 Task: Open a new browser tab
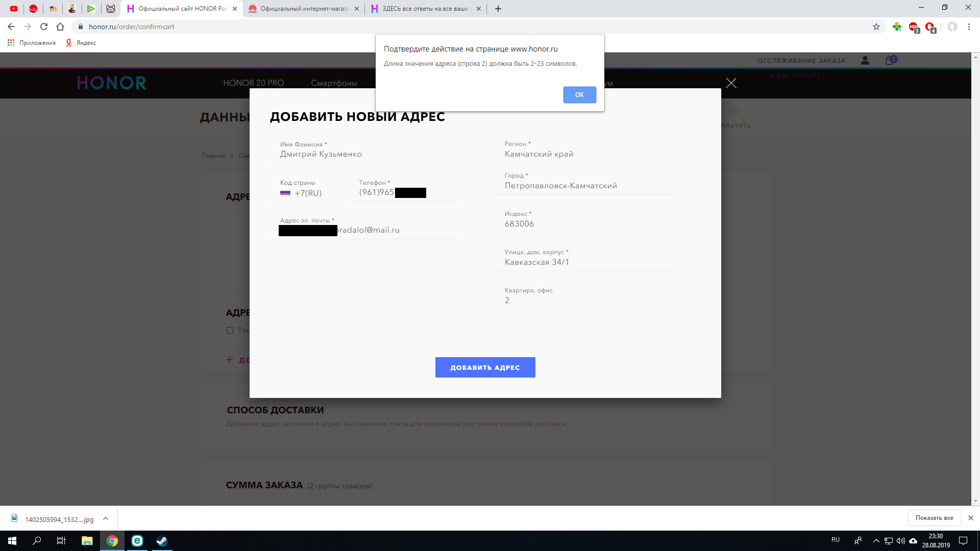tap(498, 9)
